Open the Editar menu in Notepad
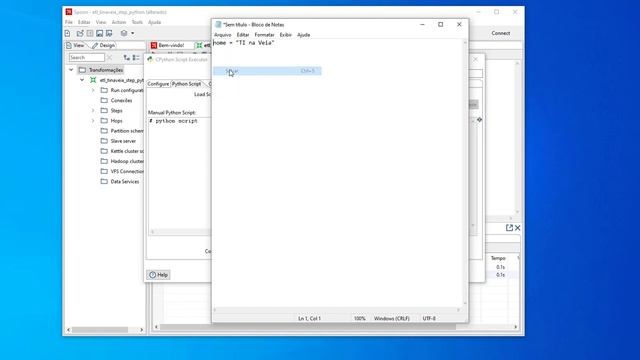The width and height of the screenshot is (640, 360). (243, 35)
